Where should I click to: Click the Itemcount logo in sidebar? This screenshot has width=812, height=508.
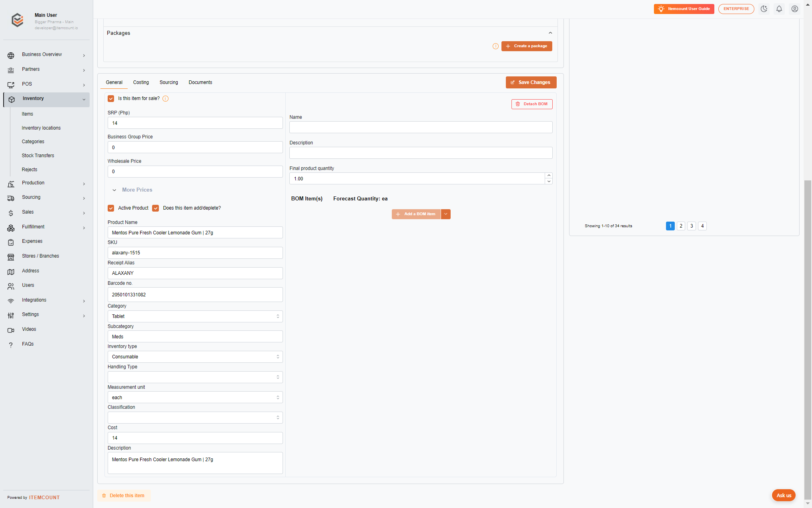point(17,20)
